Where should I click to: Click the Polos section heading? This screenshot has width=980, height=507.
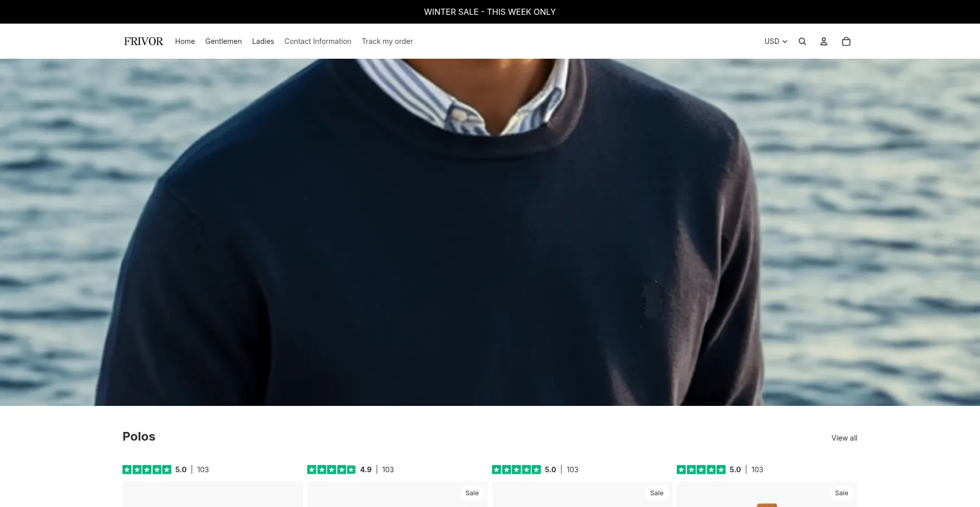139,437
